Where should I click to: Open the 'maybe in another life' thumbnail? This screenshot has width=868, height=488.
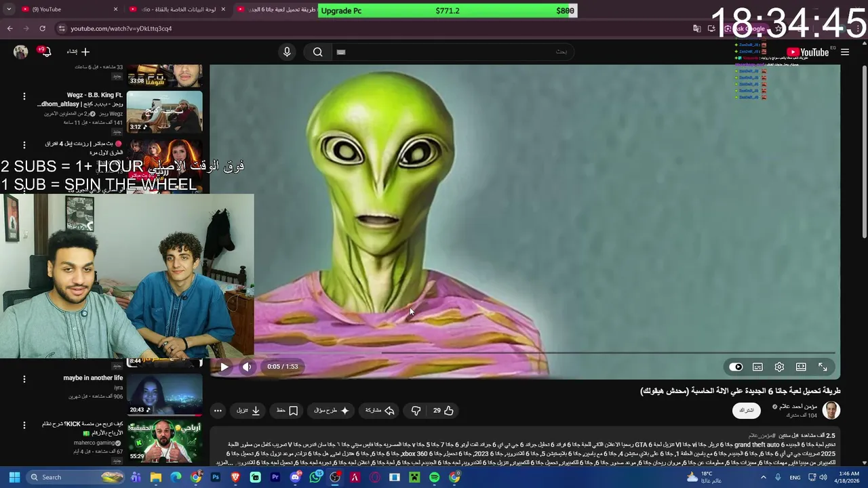pyautogui.click(x=164, y=394)
